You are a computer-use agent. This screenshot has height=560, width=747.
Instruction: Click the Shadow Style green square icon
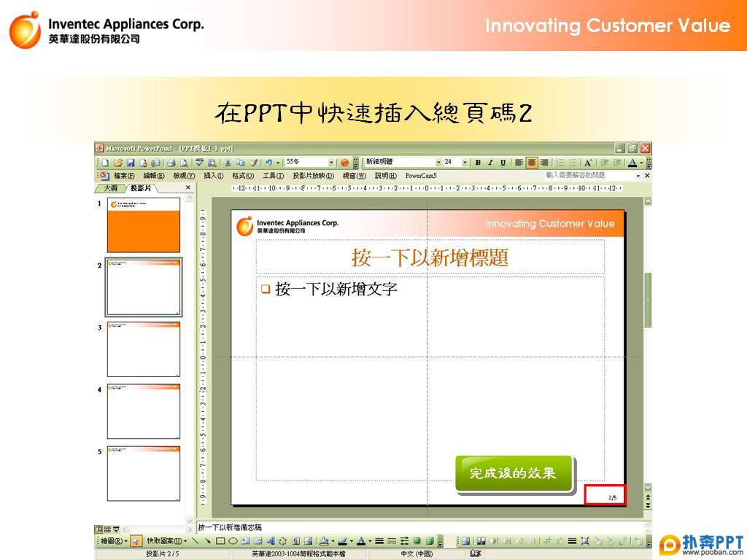pos(417,541)
